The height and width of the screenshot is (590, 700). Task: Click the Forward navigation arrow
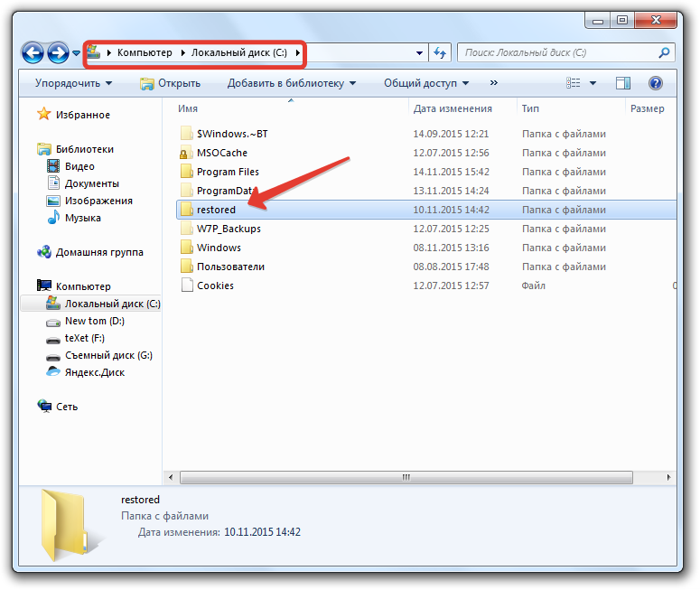coord(59,52)
